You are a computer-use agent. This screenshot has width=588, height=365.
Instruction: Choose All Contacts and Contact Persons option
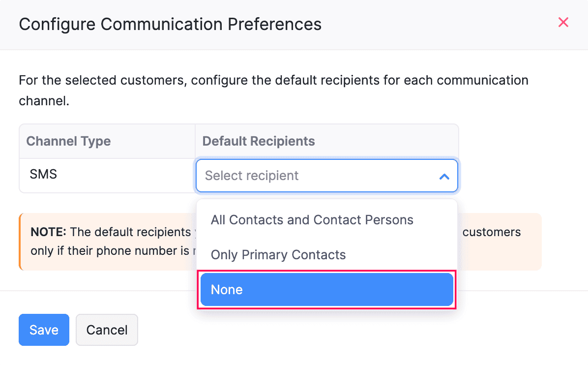pyautogui.click(x=312, y=220)
